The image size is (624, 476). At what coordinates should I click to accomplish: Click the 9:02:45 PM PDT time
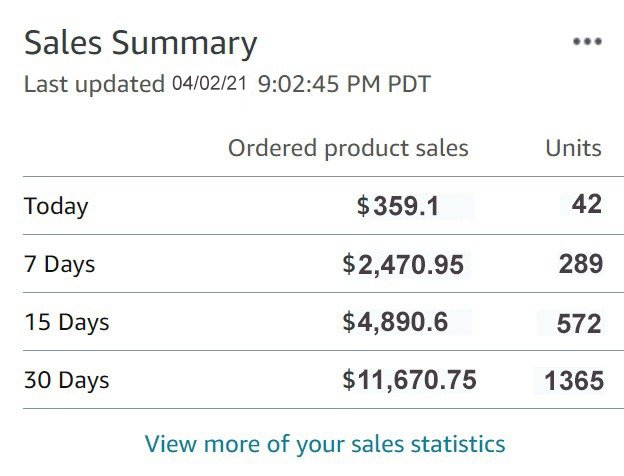(344, 84)
